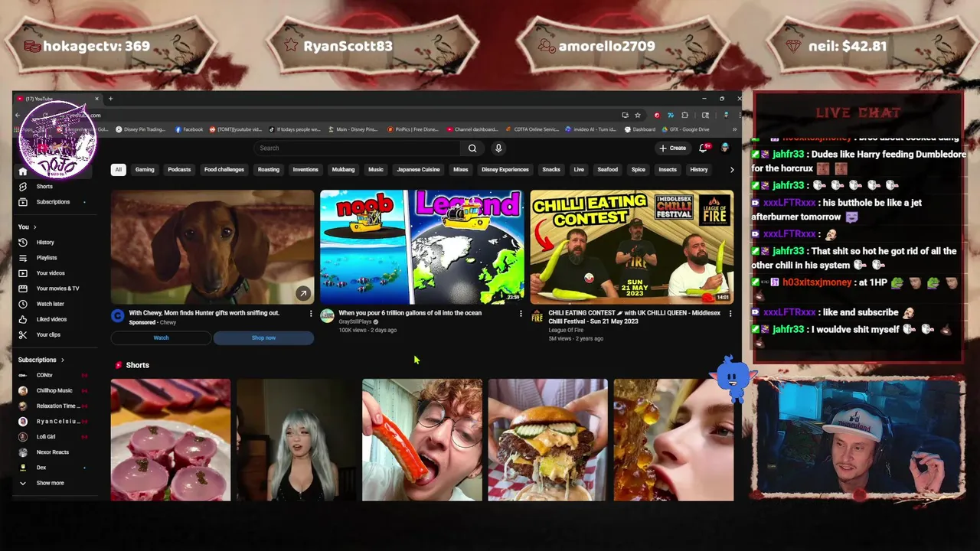This screenshot has width=980, height=551.
Task: Open Chillhop Music subscription channel
Action: pyautogui.click(x=53, y=390)
